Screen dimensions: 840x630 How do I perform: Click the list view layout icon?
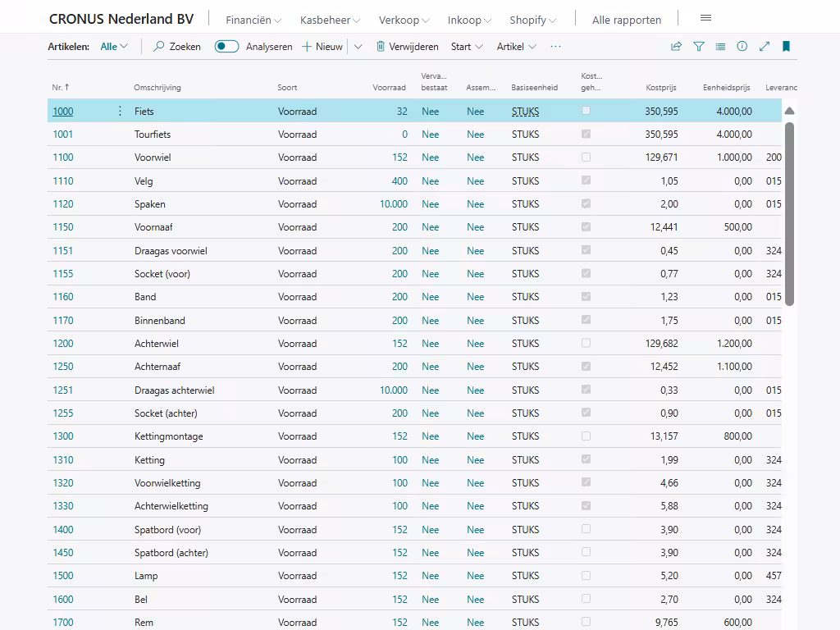point(720,47)
